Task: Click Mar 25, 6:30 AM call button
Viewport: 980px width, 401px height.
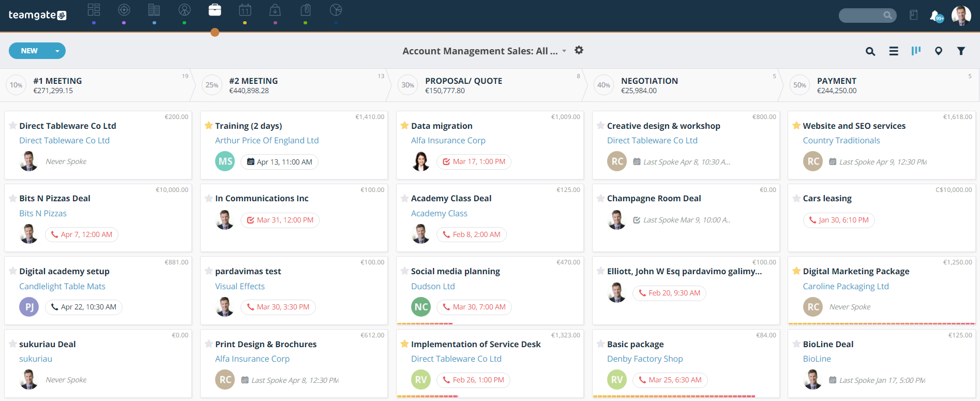Action: [x=670, y=380]
